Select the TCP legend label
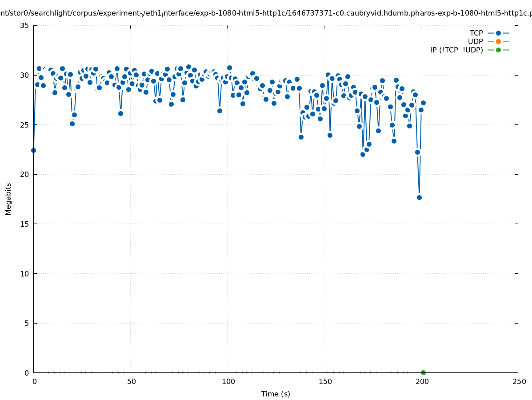 [476, 33]
